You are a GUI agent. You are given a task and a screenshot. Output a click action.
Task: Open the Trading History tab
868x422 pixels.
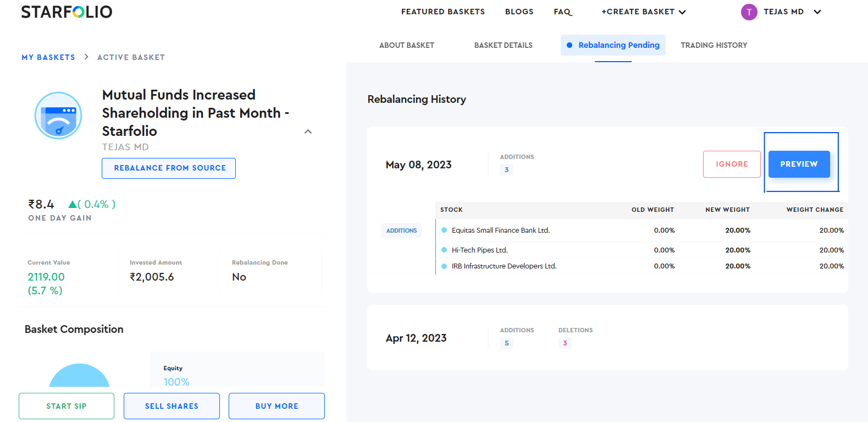[x=714, y=45]
